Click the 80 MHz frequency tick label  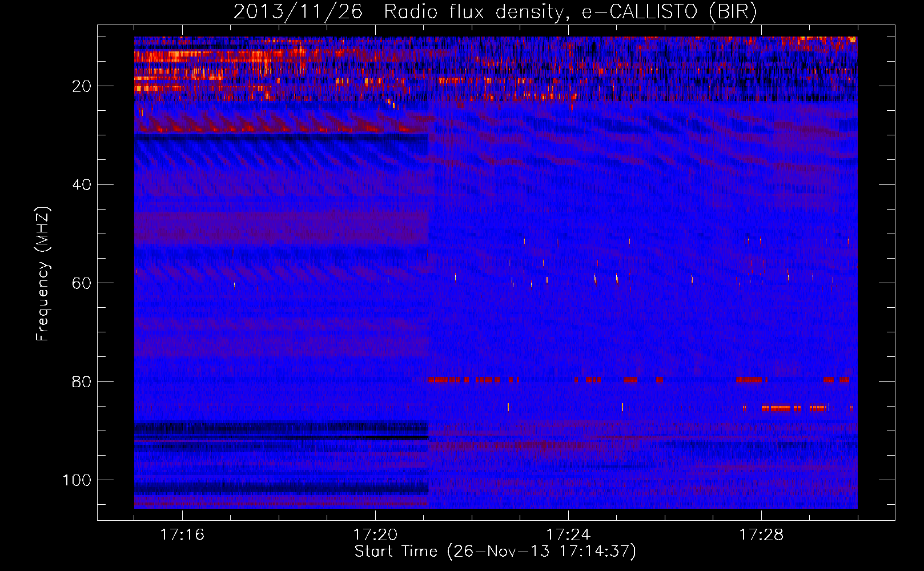(82, 382)
